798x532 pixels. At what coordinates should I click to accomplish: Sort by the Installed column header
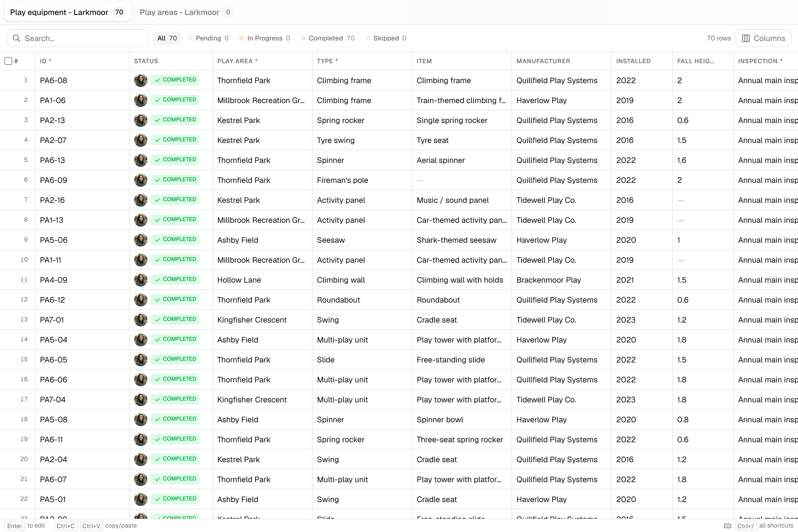coord(633,61)
